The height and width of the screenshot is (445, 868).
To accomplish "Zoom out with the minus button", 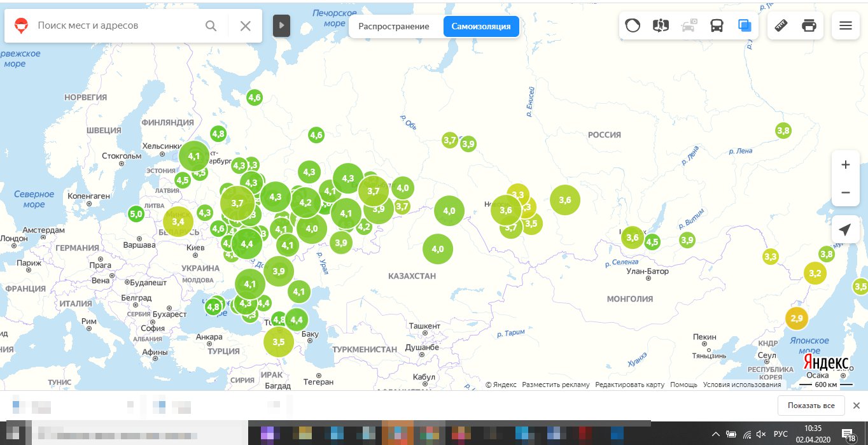I will tap(846, 192).
